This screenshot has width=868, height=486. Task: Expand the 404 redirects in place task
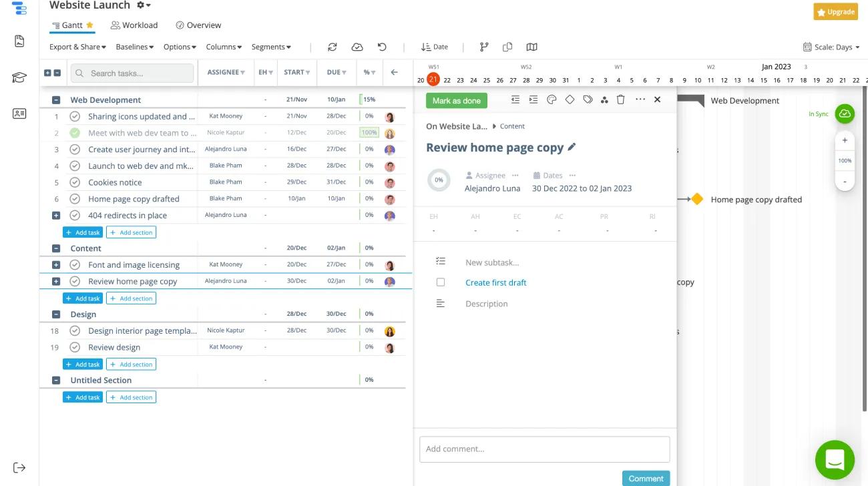click(55, 215)
